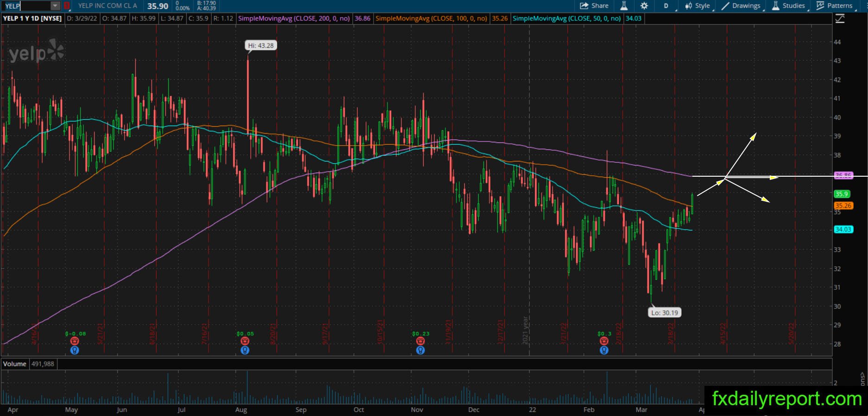The image size is (868, 416).
Task: Click the L: 34.87 low readout
Action: tap(171, 19)
